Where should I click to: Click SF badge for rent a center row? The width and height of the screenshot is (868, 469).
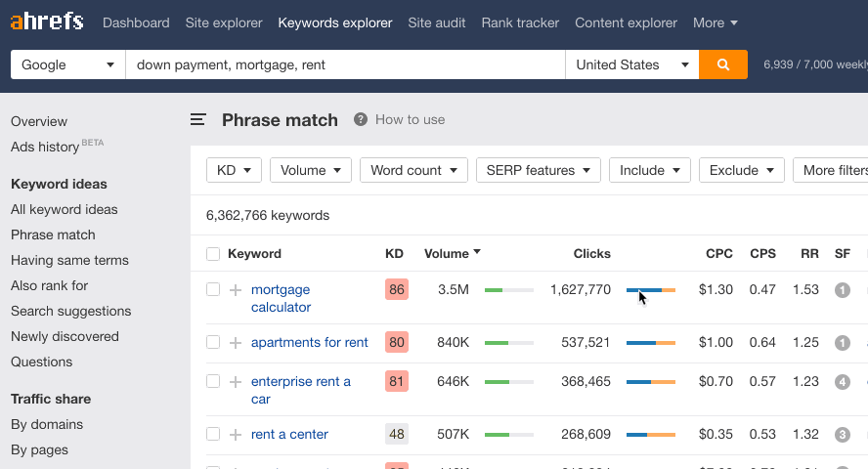click(843, 435)
